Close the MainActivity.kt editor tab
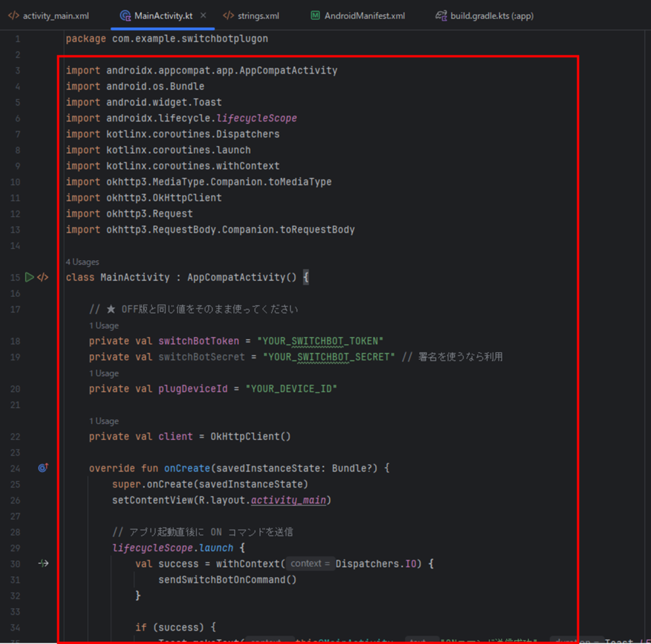651x644 pixels. tap(203, 15)
